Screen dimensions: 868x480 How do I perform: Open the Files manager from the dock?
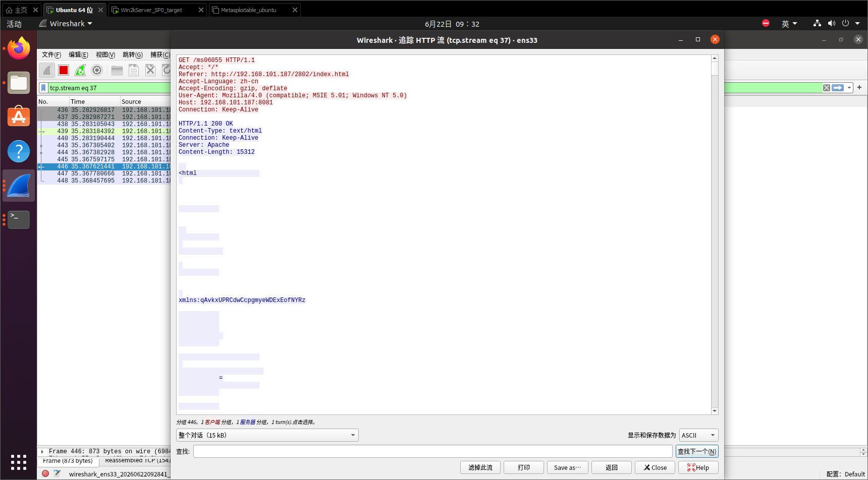(19, 83)
